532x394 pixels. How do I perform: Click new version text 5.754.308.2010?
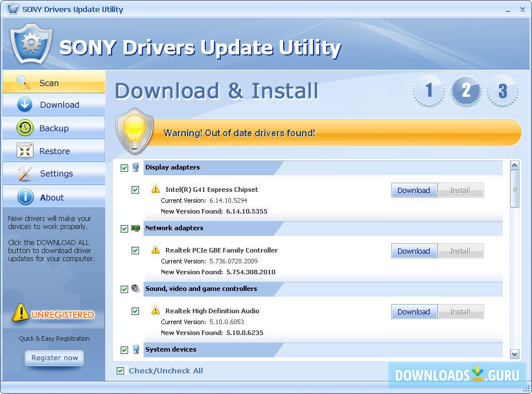tap(251, 272)
